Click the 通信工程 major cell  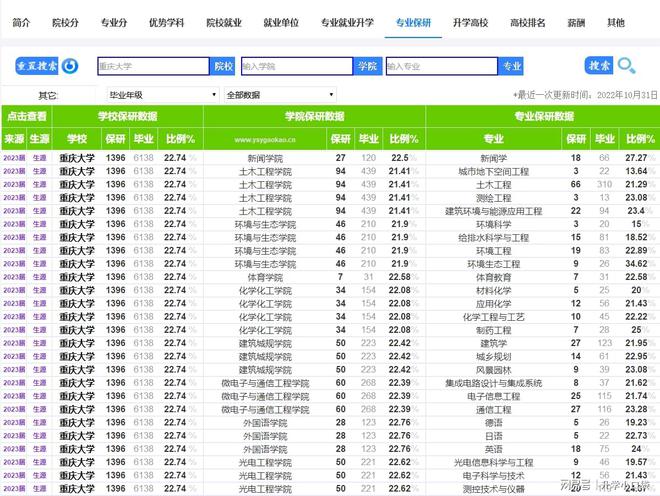tap(493, 409)
